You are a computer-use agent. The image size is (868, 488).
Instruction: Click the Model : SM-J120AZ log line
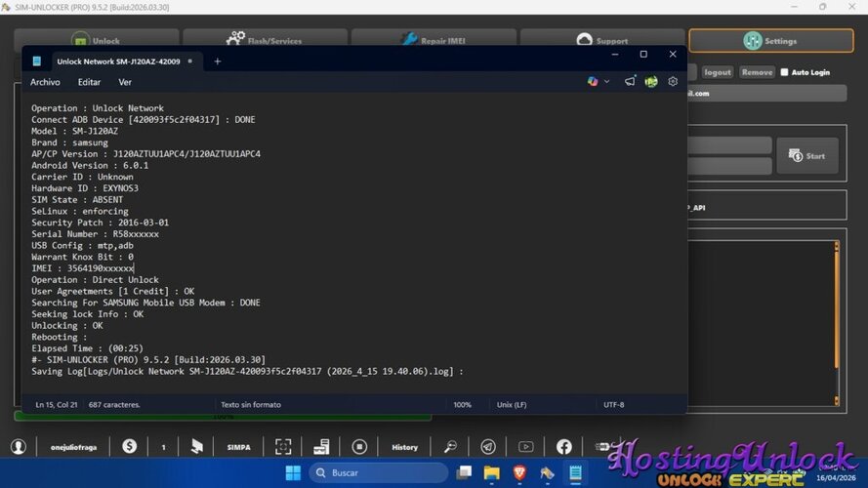(74, 131)
